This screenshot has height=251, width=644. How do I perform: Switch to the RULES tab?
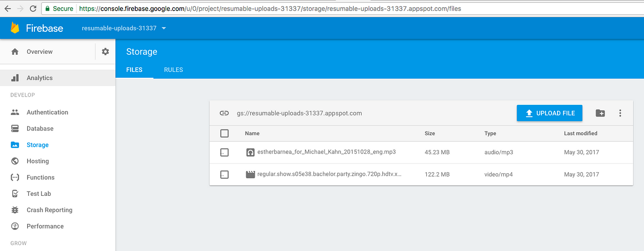click(173, 70)
